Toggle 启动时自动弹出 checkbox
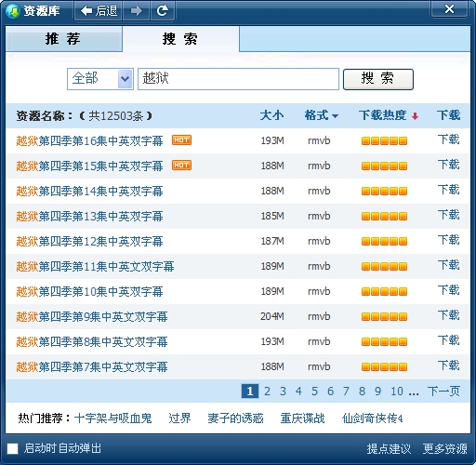Viewport: 476px width, 465px height. 13,448
